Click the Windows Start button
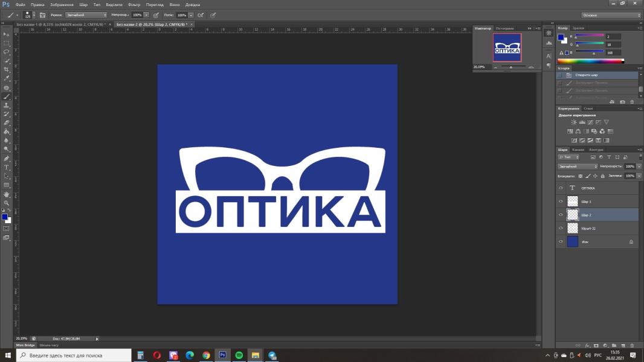The image size is (644, 362). tap(8, 355)
